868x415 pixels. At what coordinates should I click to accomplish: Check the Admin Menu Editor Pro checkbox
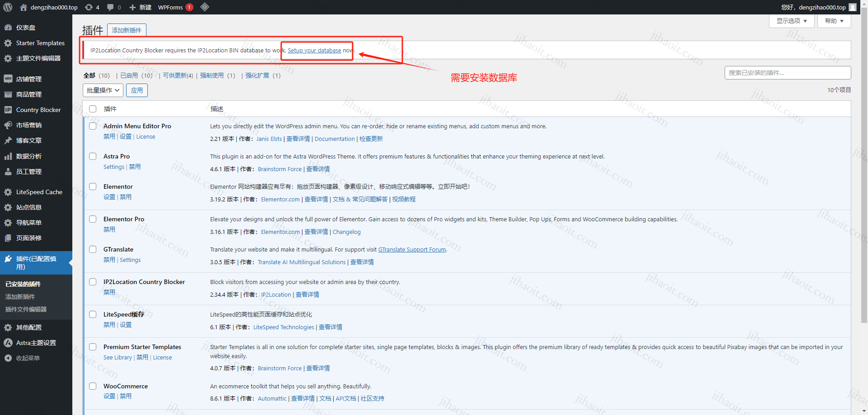(x=93, y=126)
